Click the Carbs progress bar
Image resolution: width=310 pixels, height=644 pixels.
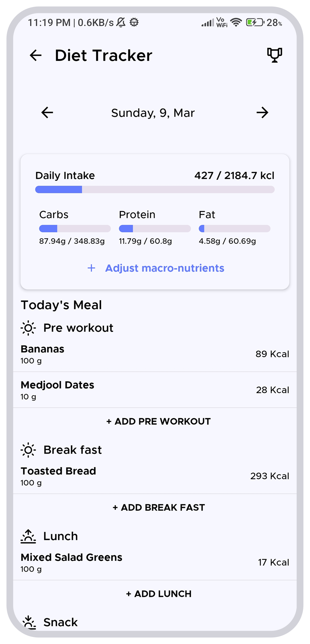click(75, 229)
